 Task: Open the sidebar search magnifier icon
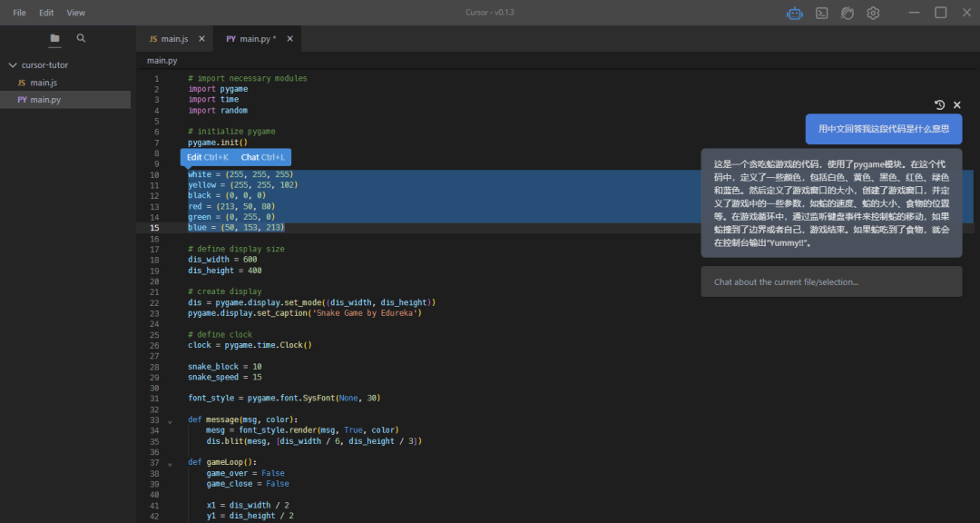[82, 38]
